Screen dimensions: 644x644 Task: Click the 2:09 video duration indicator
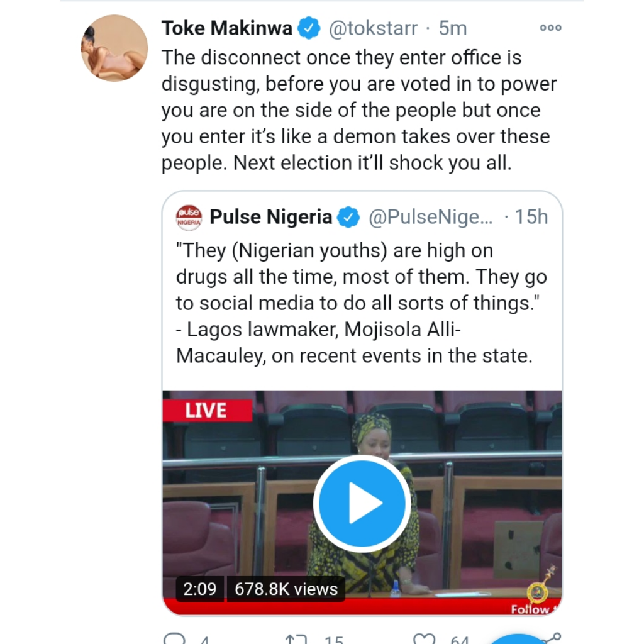pos(200,589)
